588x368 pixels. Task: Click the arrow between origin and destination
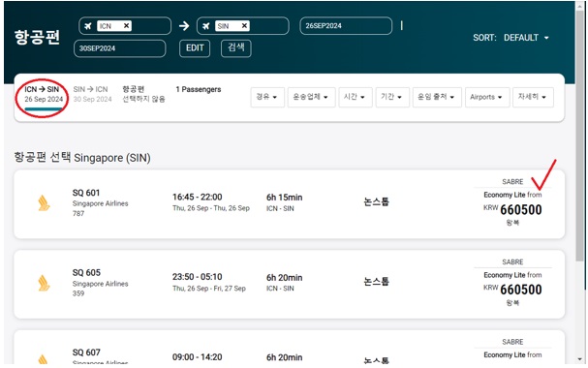(x=184, y=26)
